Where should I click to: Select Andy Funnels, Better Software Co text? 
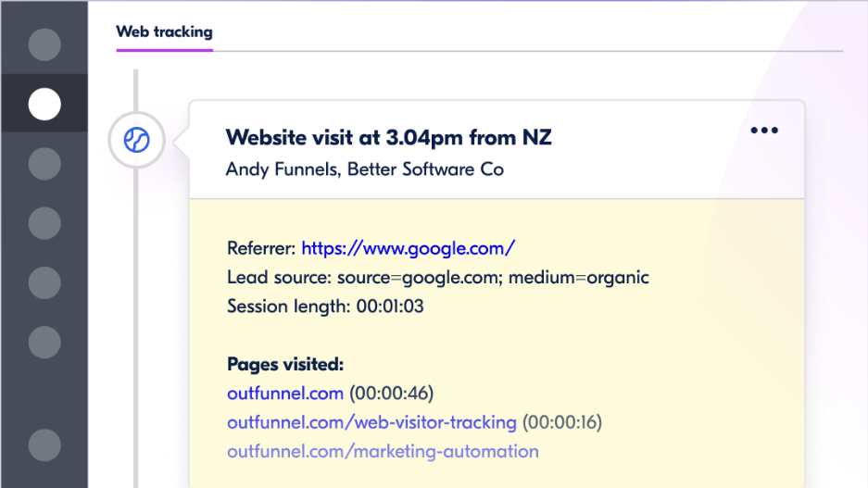pyautogui.click(x=365, y=169)
